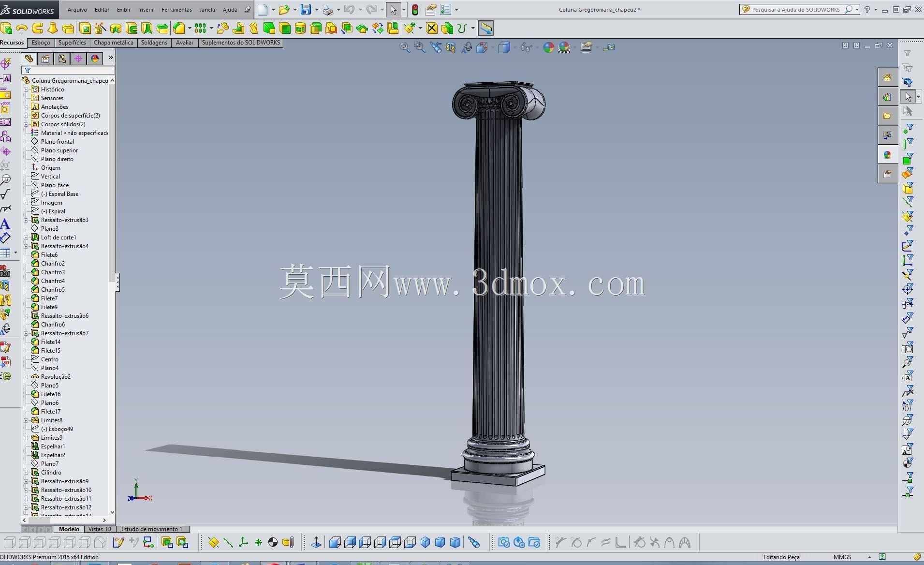Viewport: 924px width, 565px height.
Task: Click the Zoom to Fit magnifier icon
Action: click(x=405, y=47)
